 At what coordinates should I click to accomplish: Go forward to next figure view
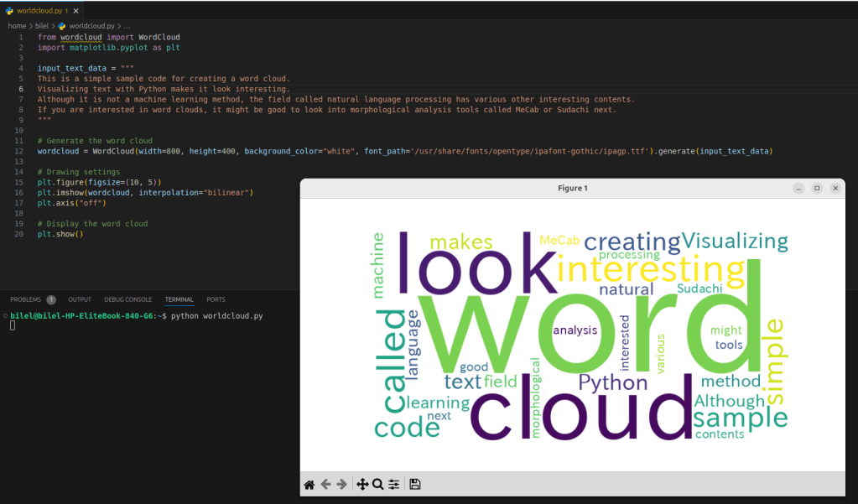click(341, 484)
